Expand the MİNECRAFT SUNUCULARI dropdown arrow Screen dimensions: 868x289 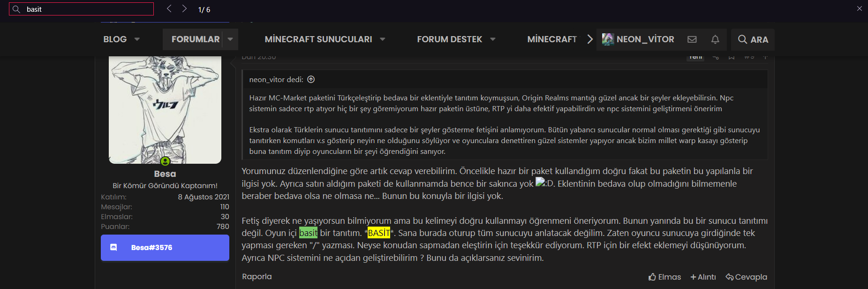point(383,39)
